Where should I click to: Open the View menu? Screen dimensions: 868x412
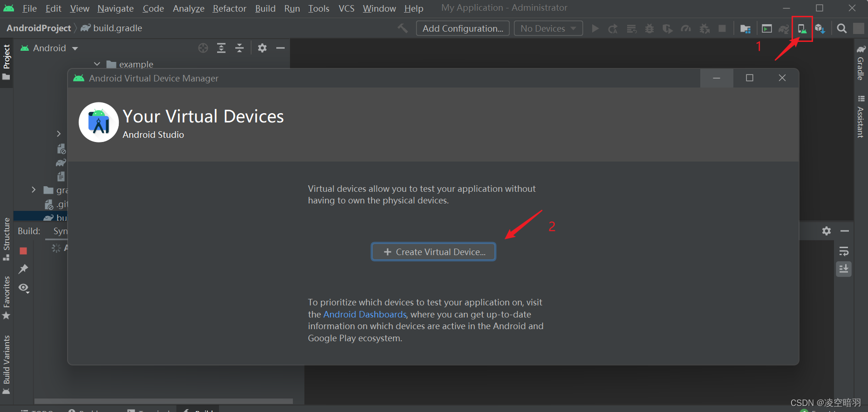(80, 8)
